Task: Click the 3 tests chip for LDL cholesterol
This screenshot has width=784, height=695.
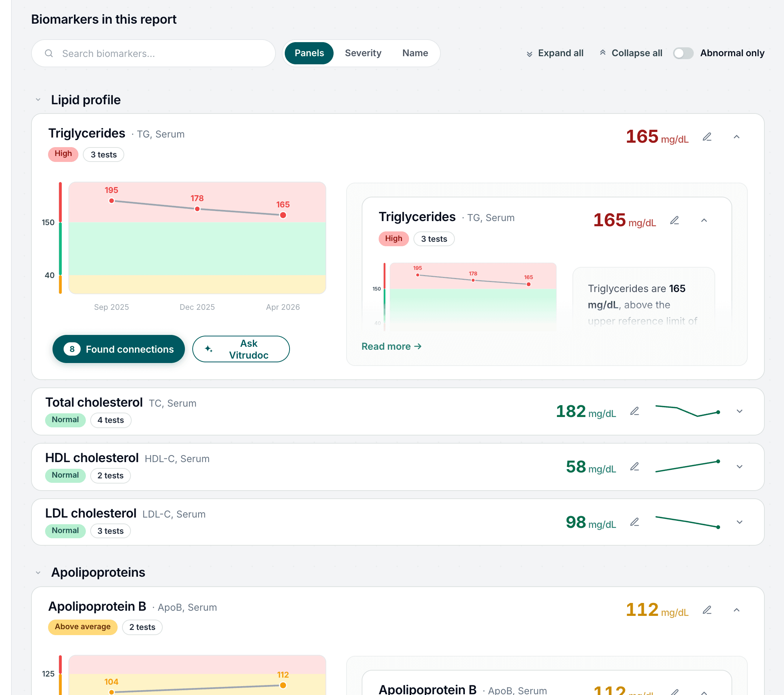Action: coord(111,531)
